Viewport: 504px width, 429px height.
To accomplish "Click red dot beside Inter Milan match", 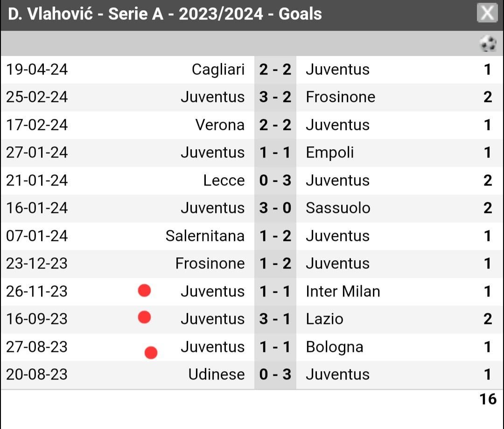I will click(144, 291).
